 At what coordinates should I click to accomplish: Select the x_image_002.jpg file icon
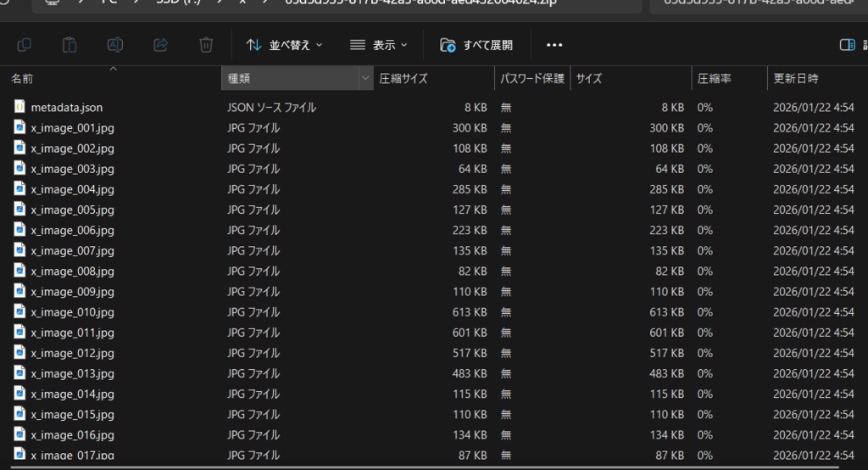(x=19, y=148)
